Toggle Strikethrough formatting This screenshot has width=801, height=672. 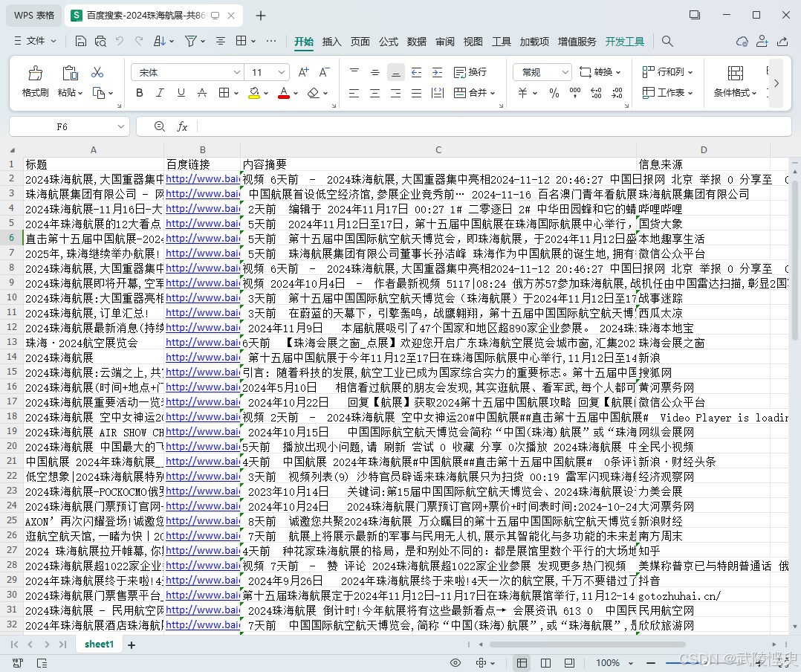[x=202, y=92]
